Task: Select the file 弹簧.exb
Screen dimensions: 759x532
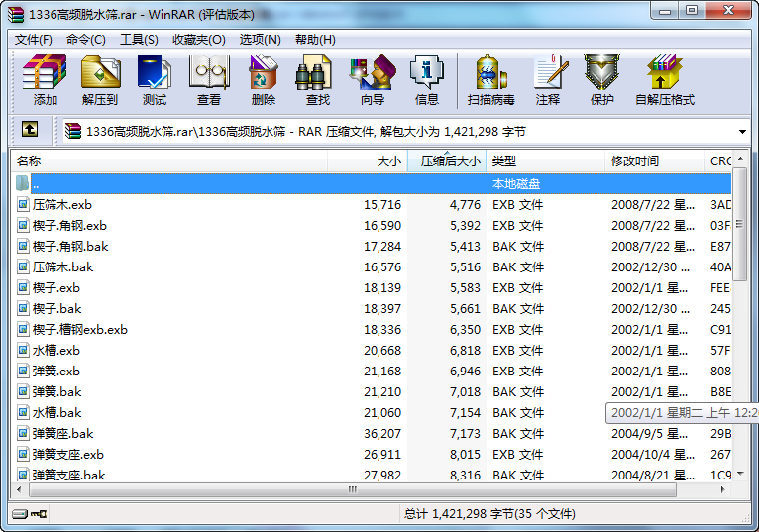Action: click(x=56, y=371)
